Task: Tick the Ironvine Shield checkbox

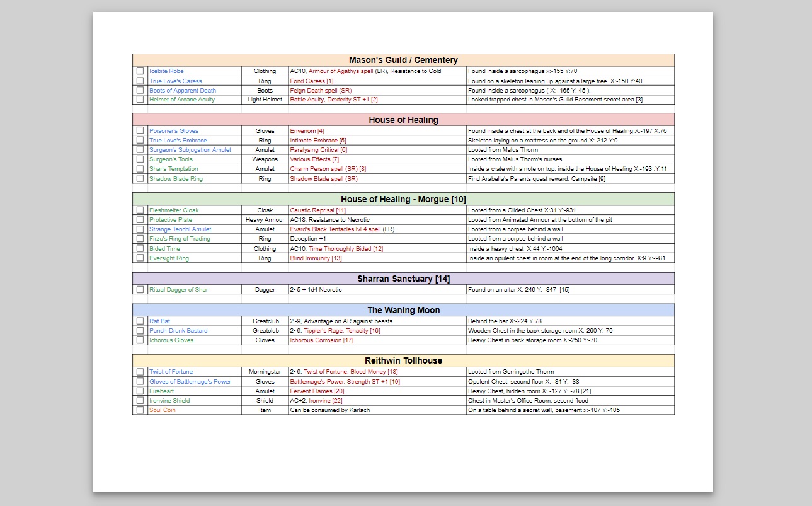Action: pos(140,400)
